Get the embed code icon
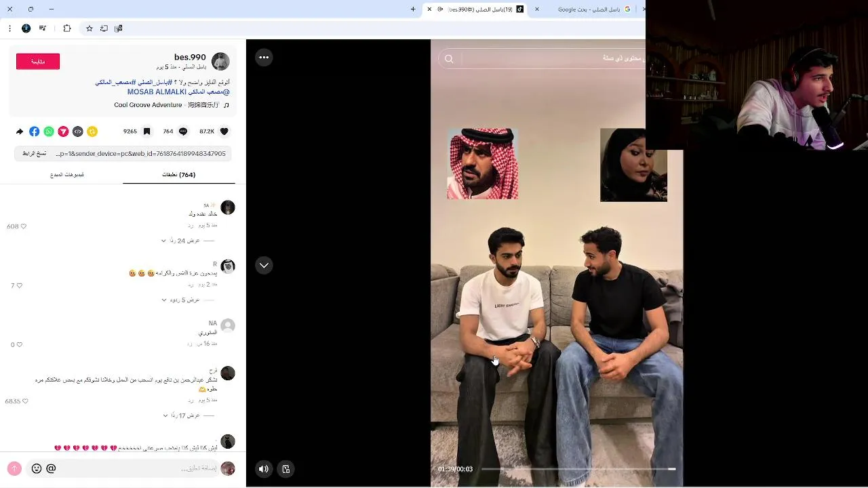 [78, 131]
